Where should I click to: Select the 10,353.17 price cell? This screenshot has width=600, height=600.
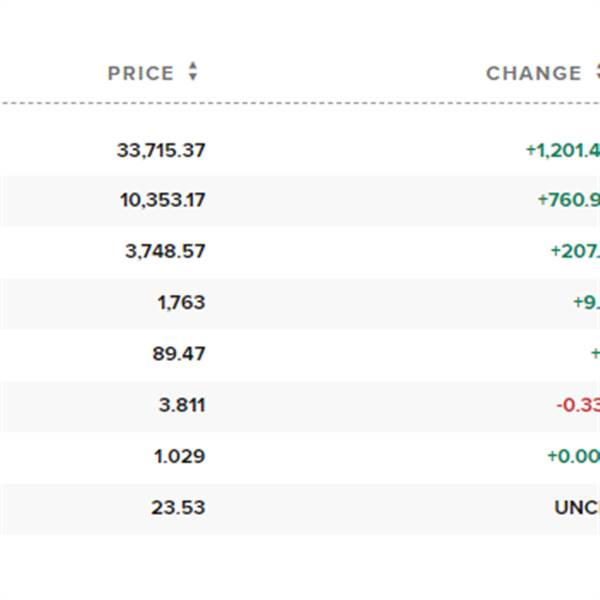tap(163, 200)
